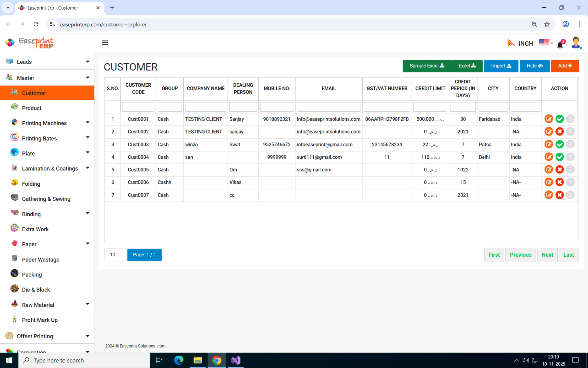Screen dimensions: 588x368
Task: Toggle active status of Cust0002
Action: click(559, 132)
